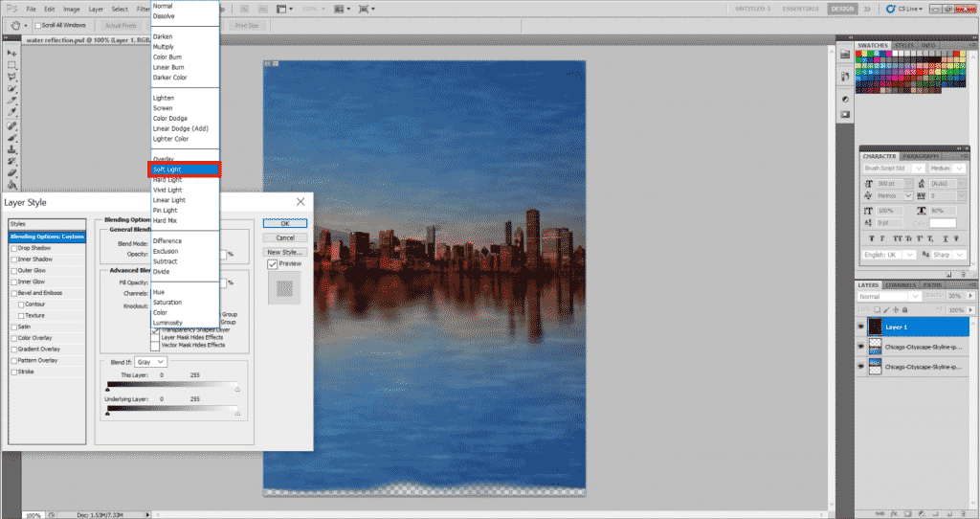This screenshot has width=980, height=519.
Task: Click Lock transparent pixels icon
Action: click(x=877, y=309)
